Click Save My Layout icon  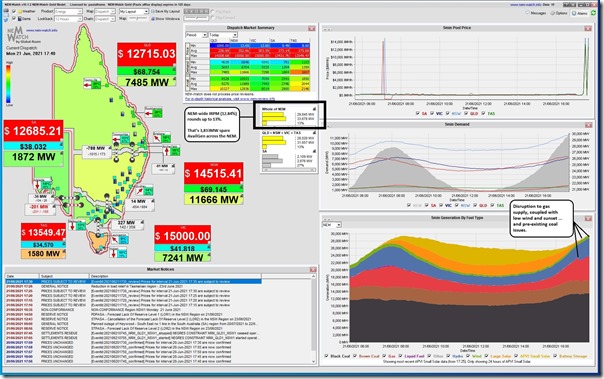(x=165, y=12)
